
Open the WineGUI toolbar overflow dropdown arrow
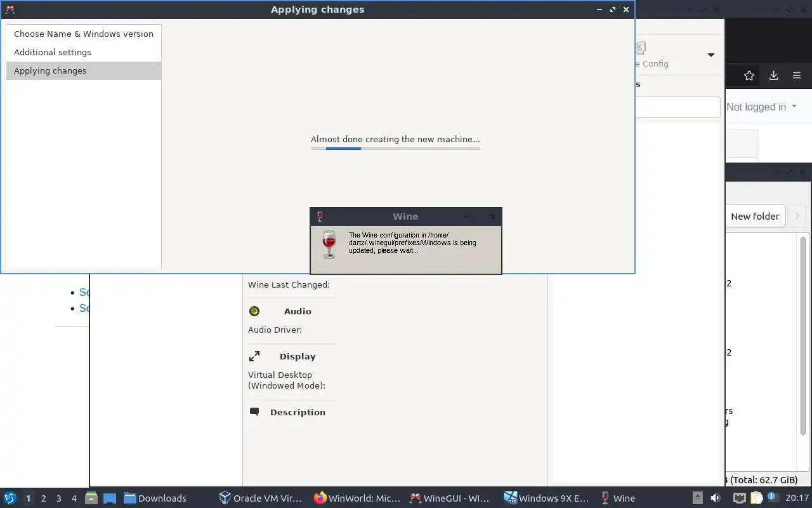point(711,55)
